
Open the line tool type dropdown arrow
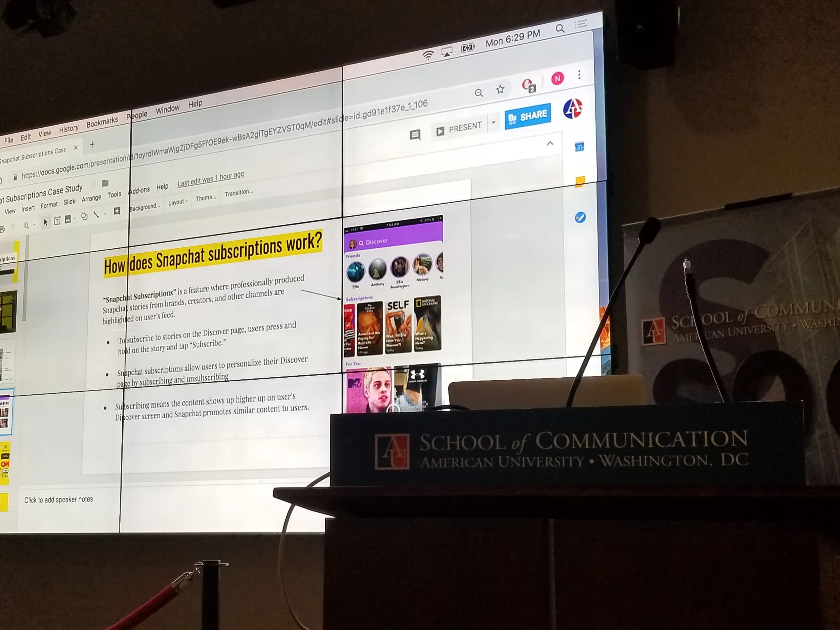[105, 214]
